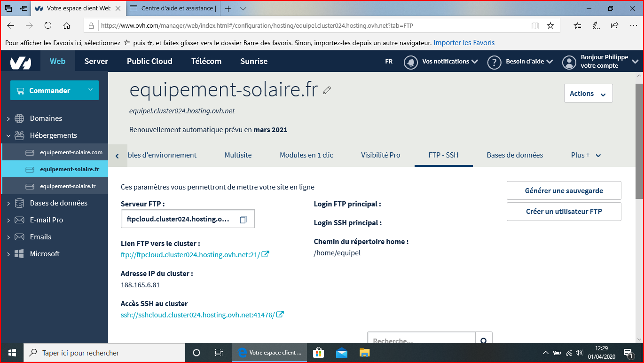The height and width of the screenshot is (363, 644).
Task: Navigate back in the browser
Action: (x=11, y=26)
